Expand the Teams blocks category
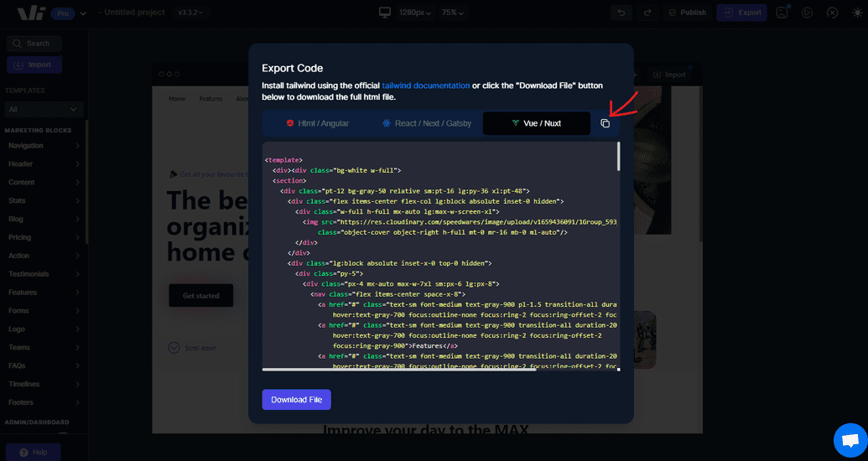The width and height of the screenshot is (868, 461). tap(43, 347)
